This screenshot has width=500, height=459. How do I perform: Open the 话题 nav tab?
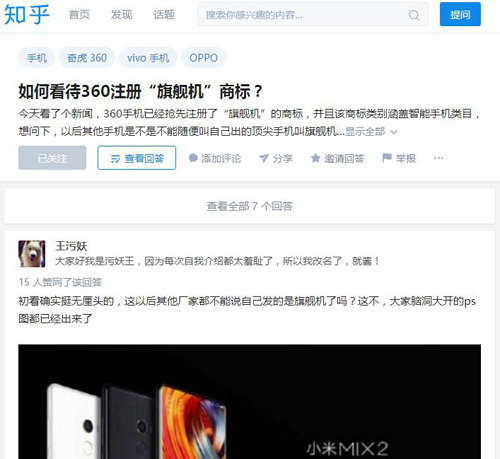[x=164, y=15]
